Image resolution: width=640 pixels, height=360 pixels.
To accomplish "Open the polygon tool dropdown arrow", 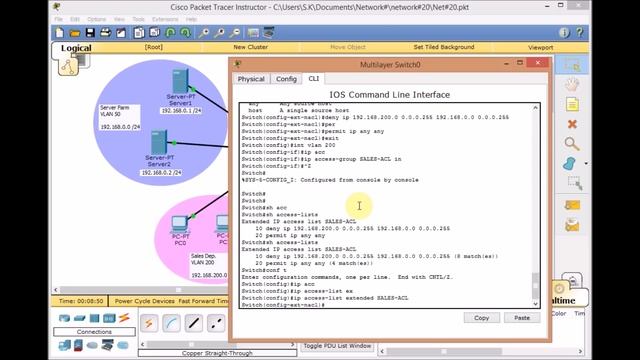I will coord(586,164).
